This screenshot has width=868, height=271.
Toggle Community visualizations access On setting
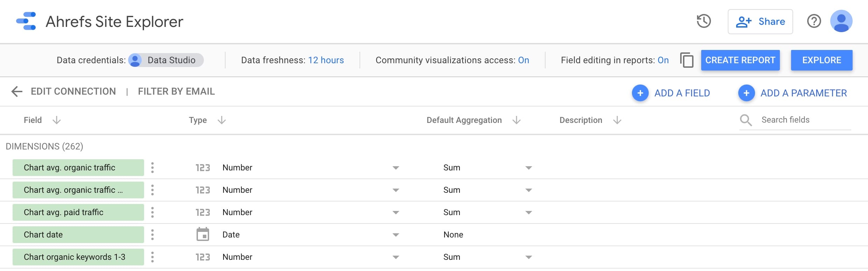(x=523, y=60)
